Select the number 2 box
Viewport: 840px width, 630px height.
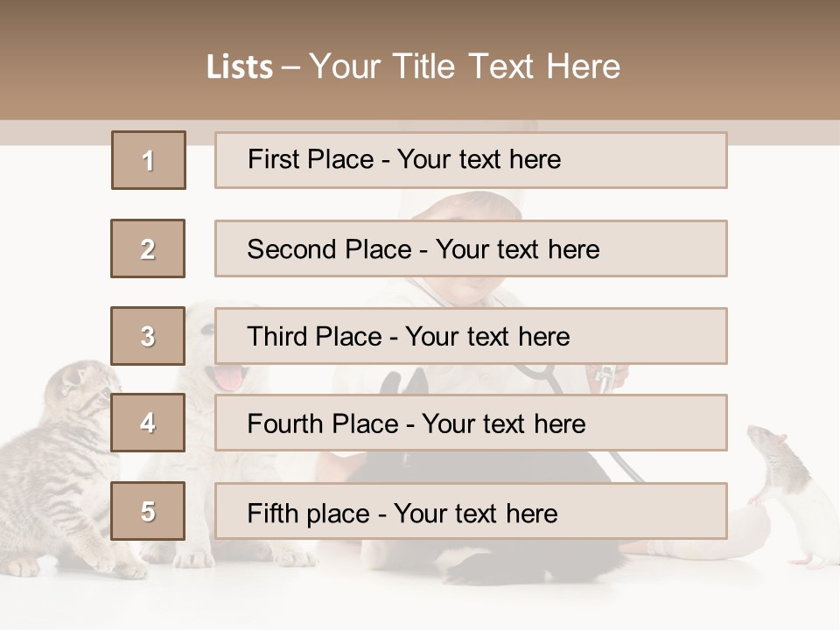(x=148, y=248)
